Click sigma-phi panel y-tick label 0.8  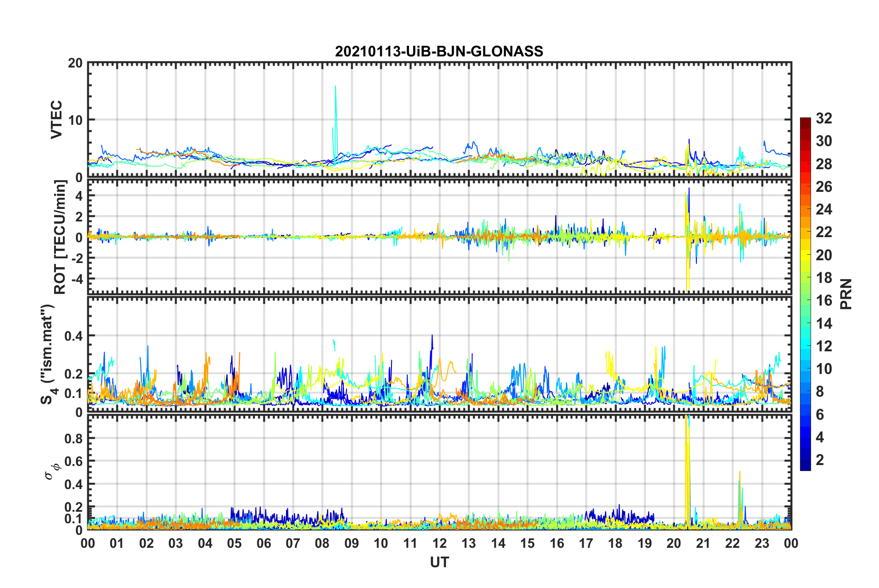coord(73,438)
